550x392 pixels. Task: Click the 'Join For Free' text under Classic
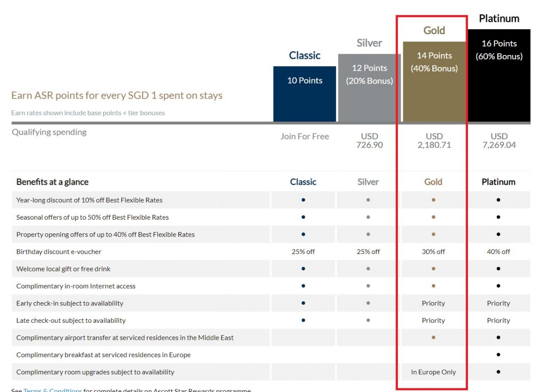305,136
